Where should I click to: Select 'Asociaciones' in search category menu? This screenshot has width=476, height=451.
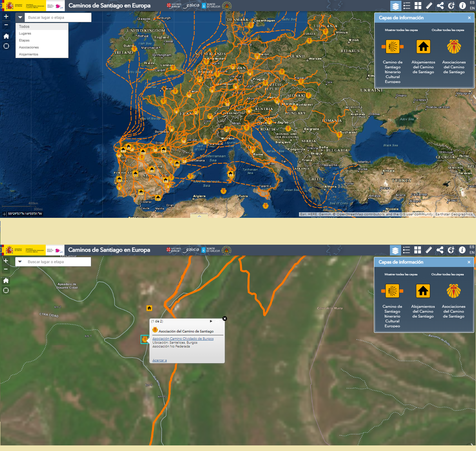click(x=42, y=47)
